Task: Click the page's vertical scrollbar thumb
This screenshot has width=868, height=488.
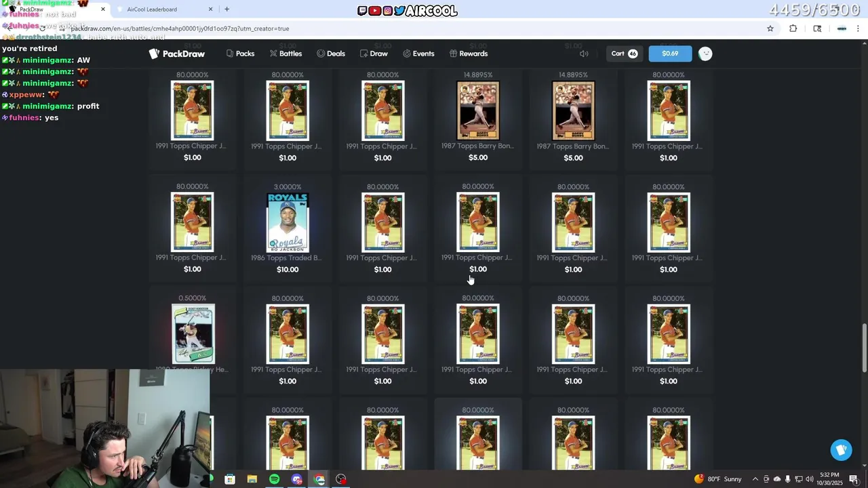Action: (864, 348)
